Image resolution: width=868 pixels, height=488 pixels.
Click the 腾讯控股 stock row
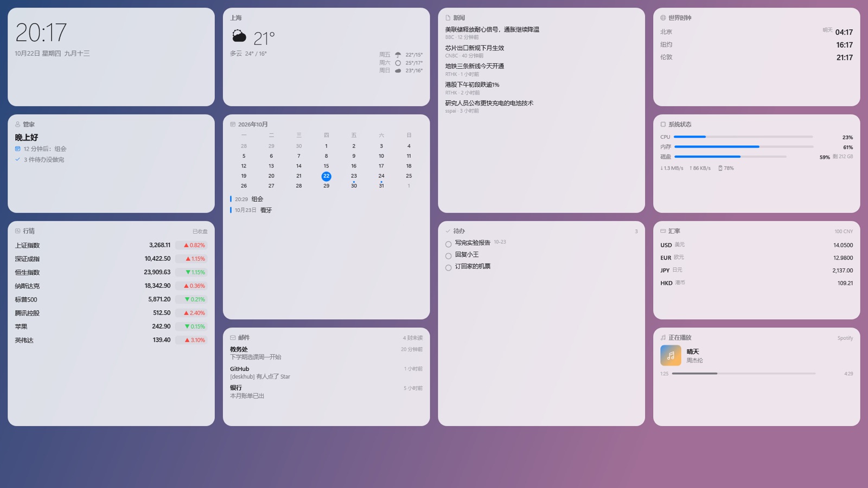tap(111, 313)
